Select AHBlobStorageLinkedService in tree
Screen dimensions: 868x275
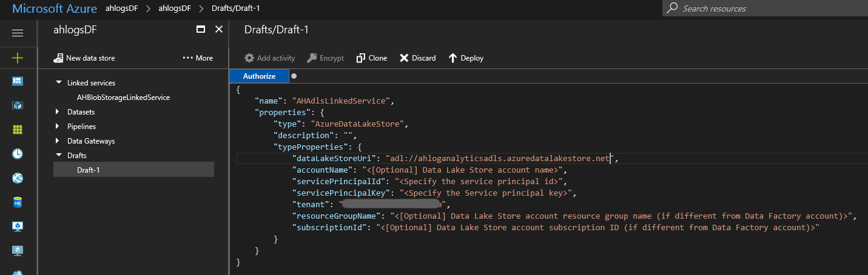pyautogui.click(x=123, y=97)
